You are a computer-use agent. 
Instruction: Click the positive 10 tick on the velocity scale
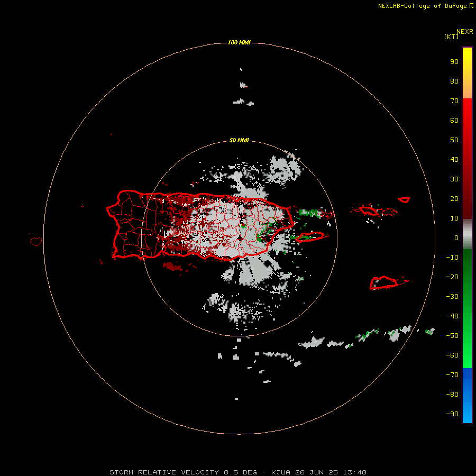tap(454, 218)
